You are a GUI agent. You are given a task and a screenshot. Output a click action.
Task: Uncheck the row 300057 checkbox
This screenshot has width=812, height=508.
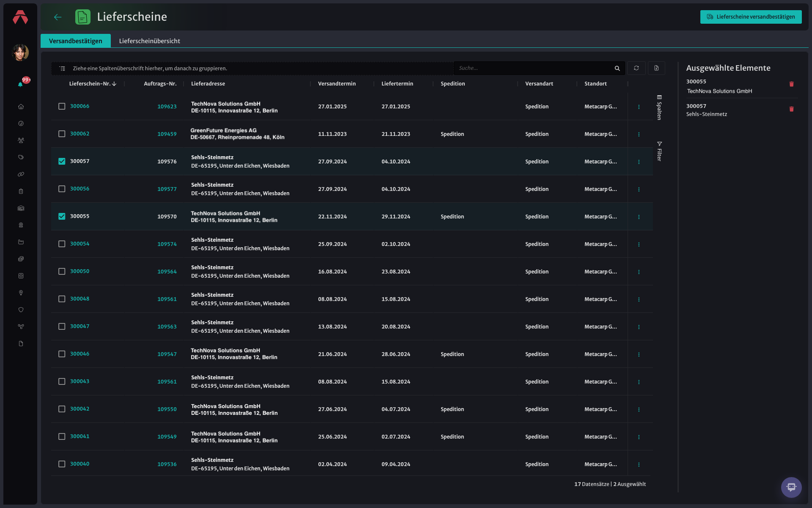click(62, 161)
